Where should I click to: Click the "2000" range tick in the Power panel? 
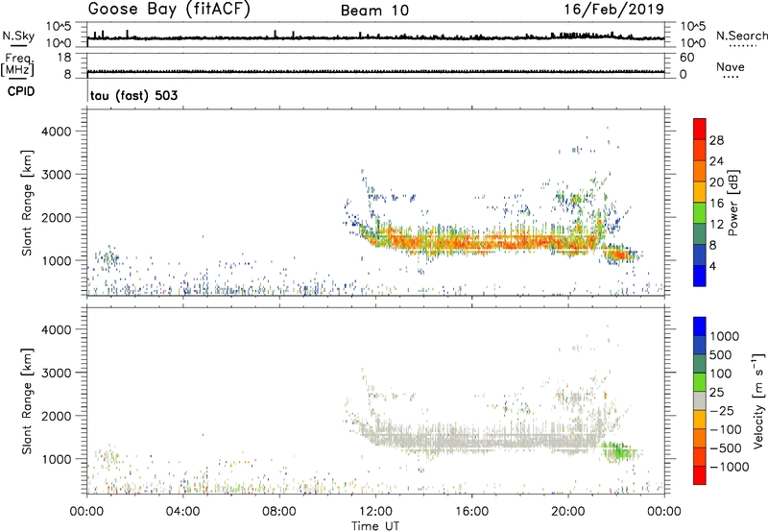click(57, 217)
